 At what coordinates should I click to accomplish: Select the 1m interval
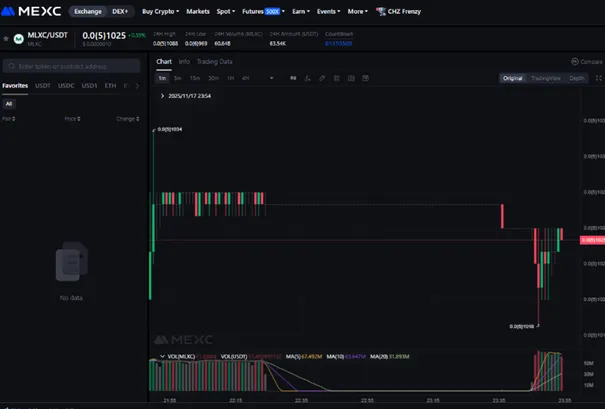point(162,78)
